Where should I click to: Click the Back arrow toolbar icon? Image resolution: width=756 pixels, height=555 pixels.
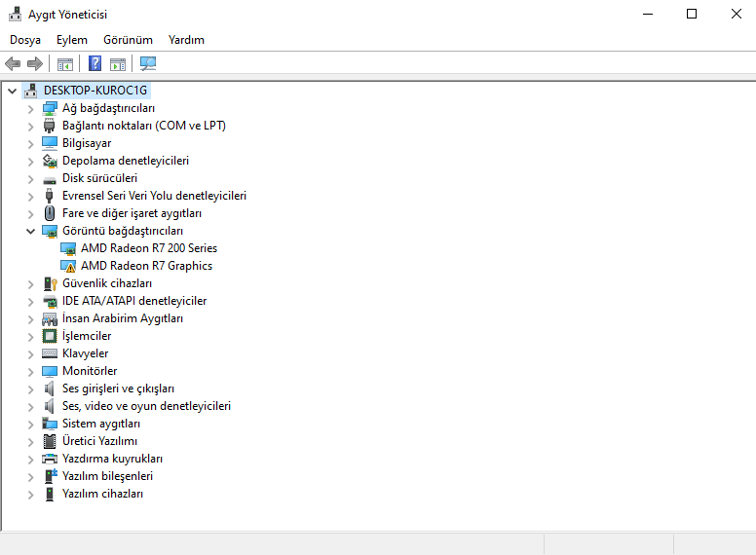[13, 63]
